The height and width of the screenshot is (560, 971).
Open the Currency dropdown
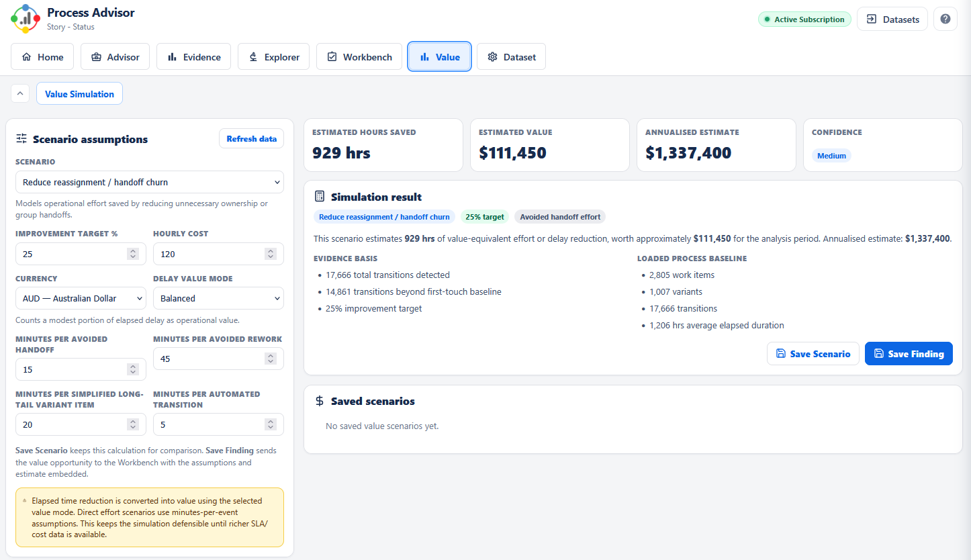(81, 298)
